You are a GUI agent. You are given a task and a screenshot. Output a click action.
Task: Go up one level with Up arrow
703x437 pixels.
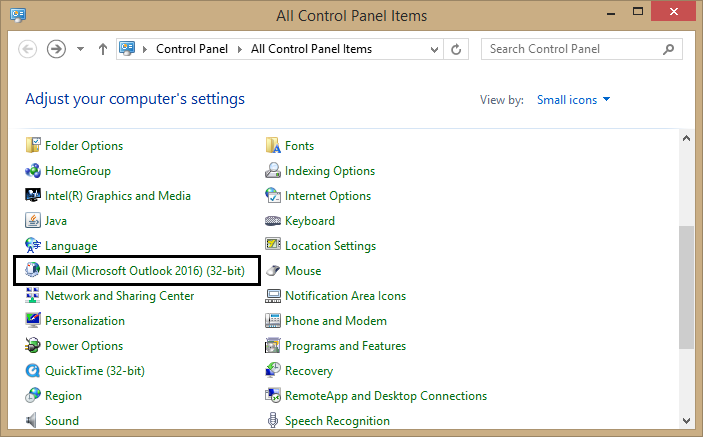click(103, 49)
